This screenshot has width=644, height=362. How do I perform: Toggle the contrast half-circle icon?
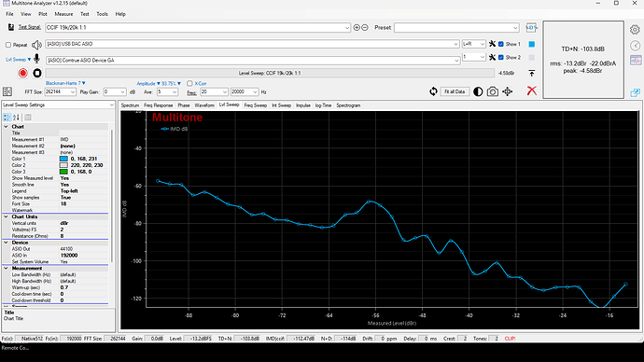point(478,91)
